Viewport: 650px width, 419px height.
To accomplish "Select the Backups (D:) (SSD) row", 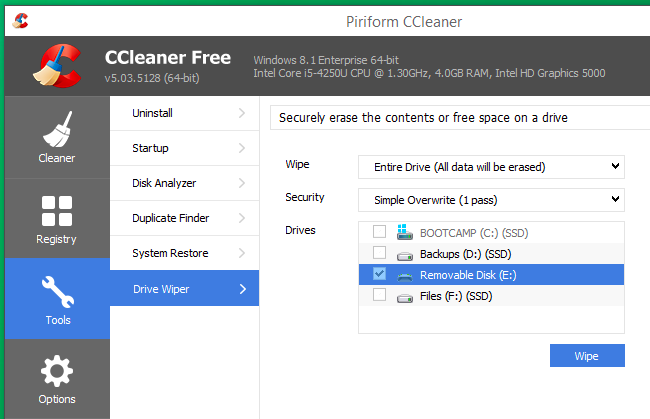I will [x=491, y=254].
